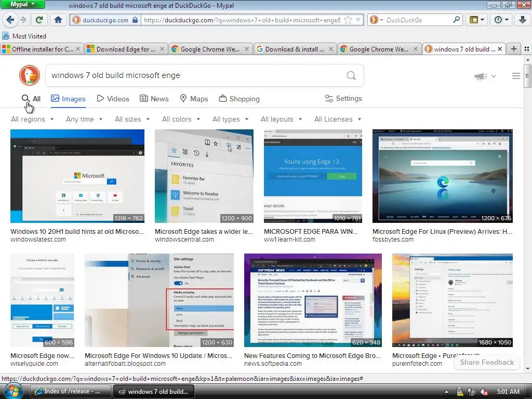Open the Media autoplay settings image
Screen dimensions: 532x399
(x=159, y=300)
